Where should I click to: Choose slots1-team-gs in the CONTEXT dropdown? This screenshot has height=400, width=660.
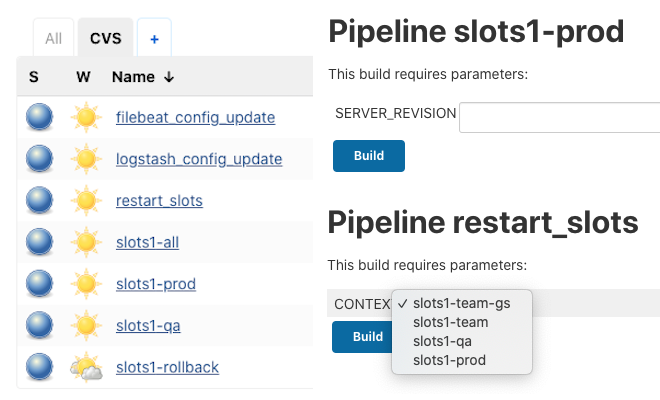point(461,303)
